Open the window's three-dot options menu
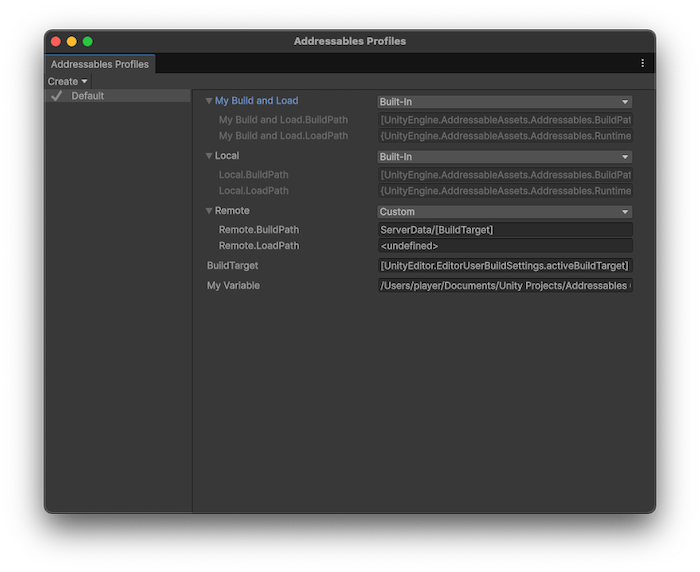Viewport: 700px width, 572px height. [642, 63]
